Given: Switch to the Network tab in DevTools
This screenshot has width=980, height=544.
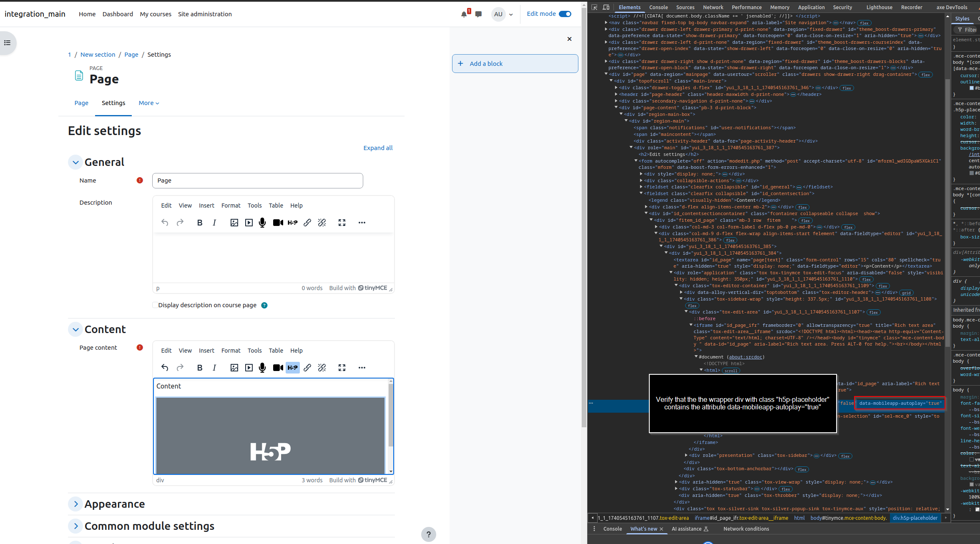Looking at the screenshot, I should (x=713, y=7).
